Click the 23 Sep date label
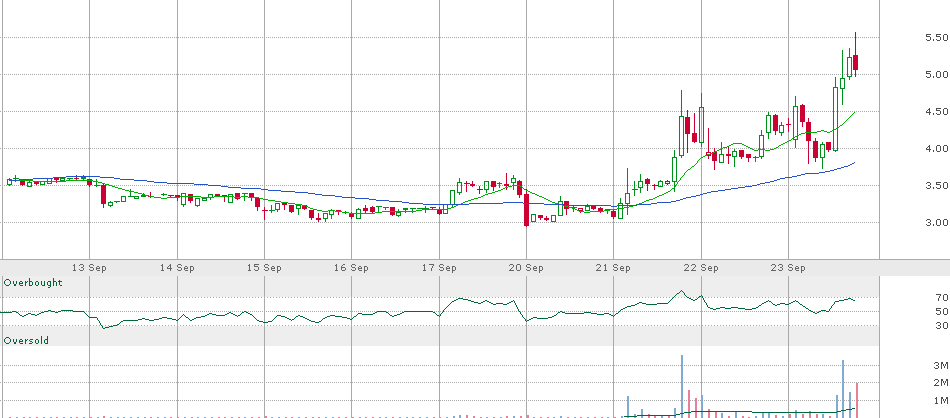Image resolution: width=950 pixels, height=418 pixels. click(x=788, y=268)
